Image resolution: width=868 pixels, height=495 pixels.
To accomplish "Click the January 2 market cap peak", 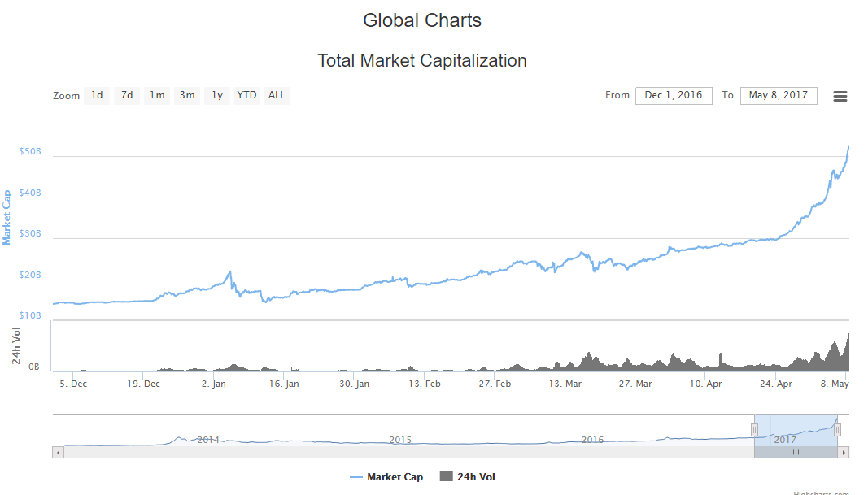I will coord(229,271).
